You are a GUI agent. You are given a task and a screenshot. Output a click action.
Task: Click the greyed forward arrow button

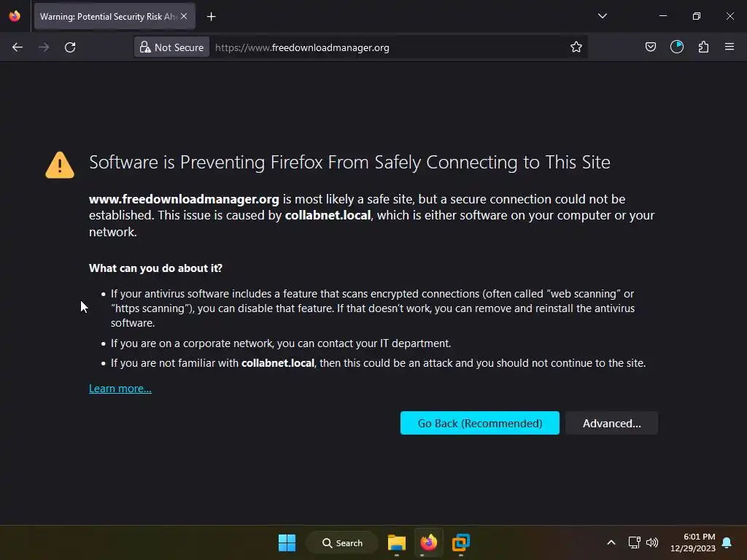(44, 47)
